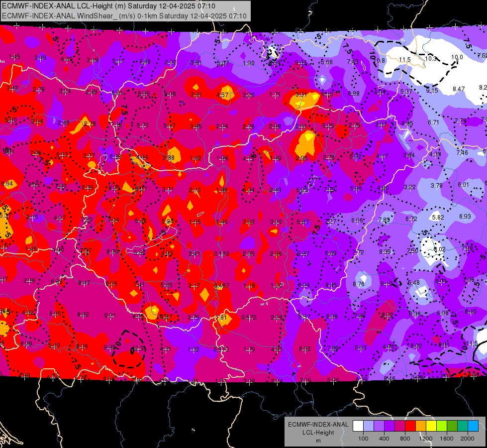This screenshot has width=487, height=448.
Task: Click the legend tick label 1600
Action: click(447, 439)
